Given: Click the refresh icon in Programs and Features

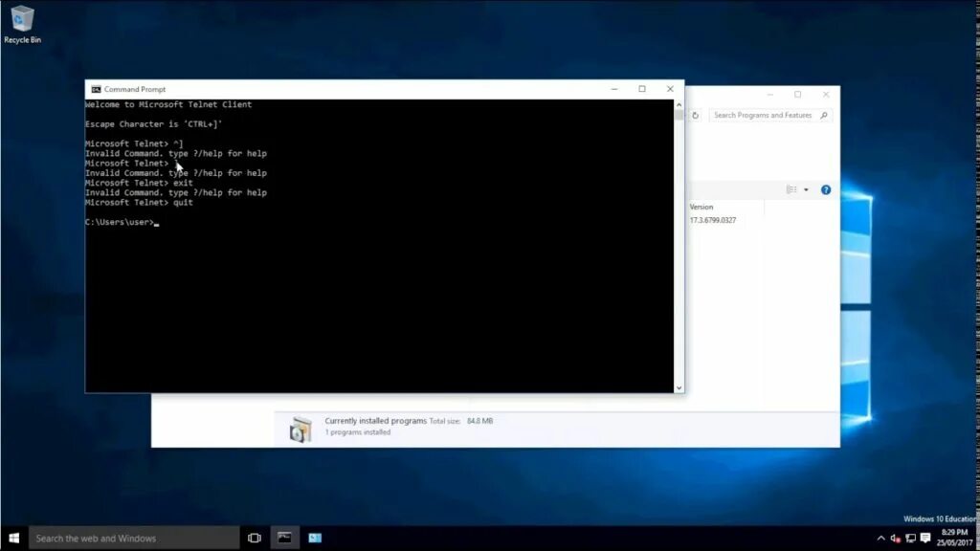Looking at the screenshot, I should coord(696,114).
